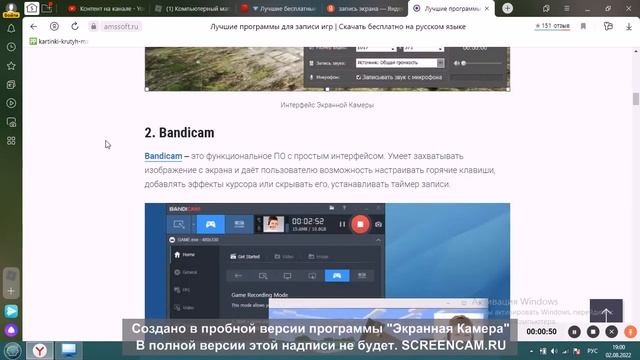Add a sidebar app with plus icon
640x360 pixels.
click(11, 291)
